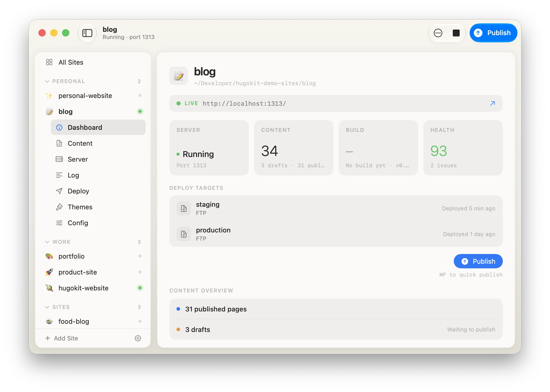550x392 pixels.
Task: Open the SERVER status card
Action: pyautogui.click(x=209, y=148)
